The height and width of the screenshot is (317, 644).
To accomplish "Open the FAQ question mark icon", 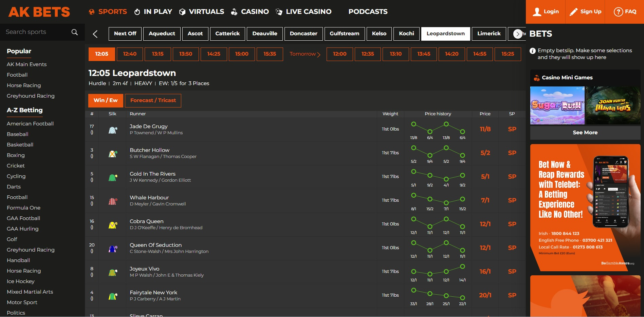I will [618, 12].
